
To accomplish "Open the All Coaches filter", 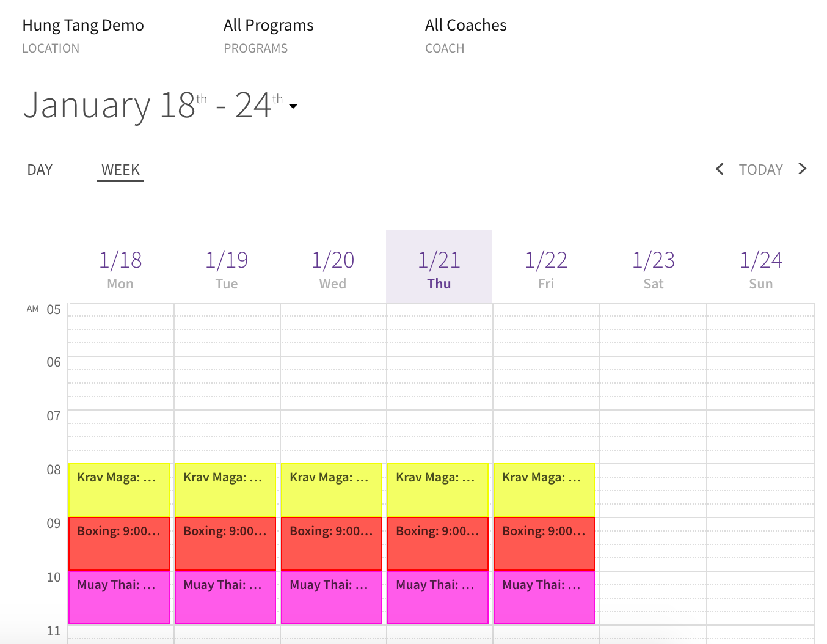I will click(466, 35).
